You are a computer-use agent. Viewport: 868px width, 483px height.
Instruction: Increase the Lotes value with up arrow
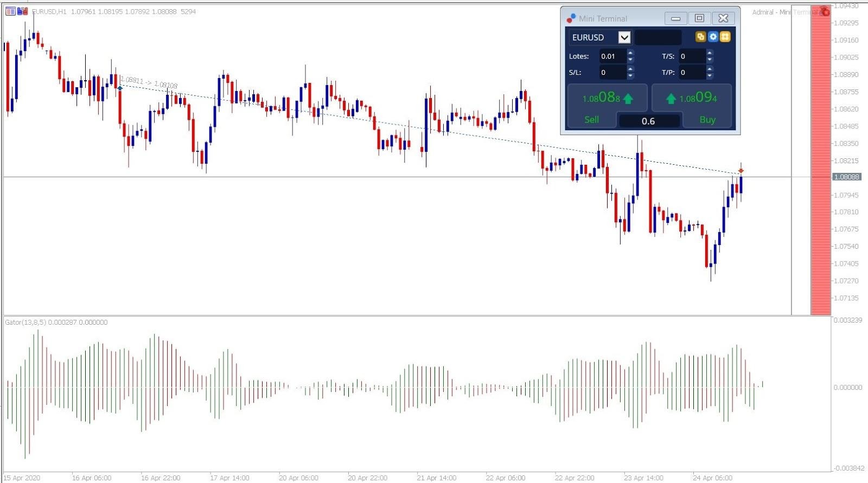(630, 53)
